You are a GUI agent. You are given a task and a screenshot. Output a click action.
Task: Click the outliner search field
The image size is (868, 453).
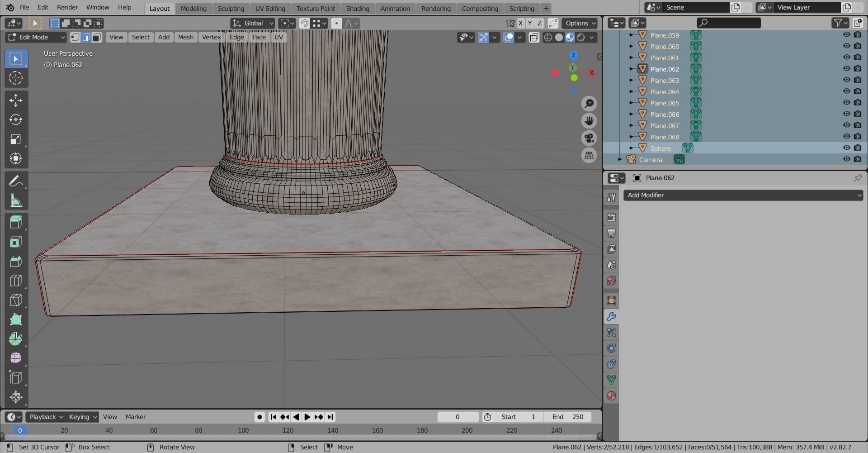[x=729, y=23]
